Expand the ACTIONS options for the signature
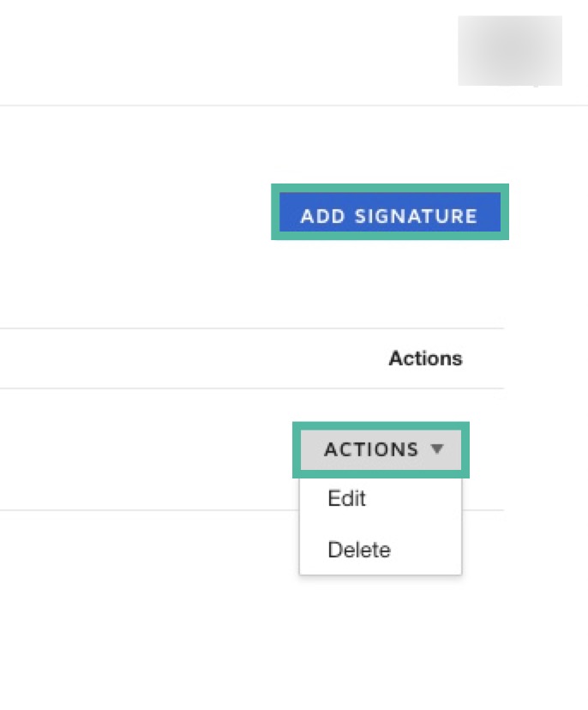The width and height of the screenshot is (588, 710). point(381,448)
